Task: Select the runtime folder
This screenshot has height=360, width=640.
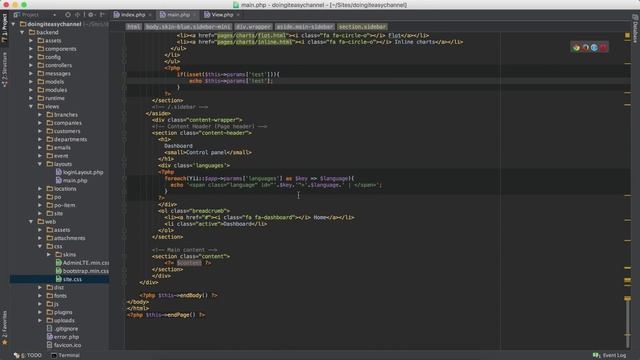Action: pos(55,98)
